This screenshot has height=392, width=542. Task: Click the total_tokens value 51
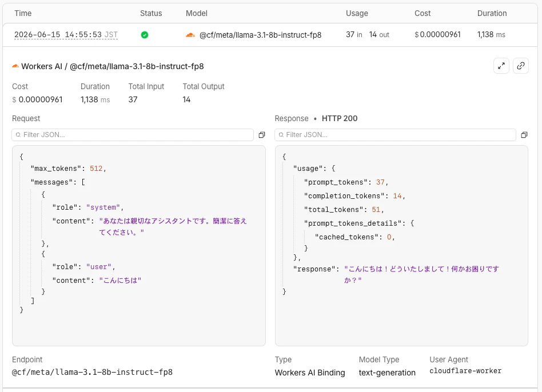tap(376, 210)
